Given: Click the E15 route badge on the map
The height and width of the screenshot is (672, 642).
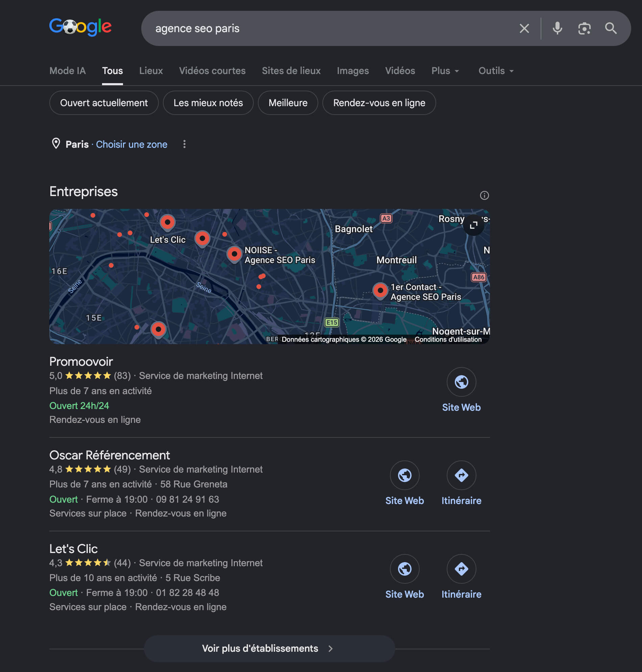Looking at the screenshot, I should pyautogui.click(x=331, y=322).
